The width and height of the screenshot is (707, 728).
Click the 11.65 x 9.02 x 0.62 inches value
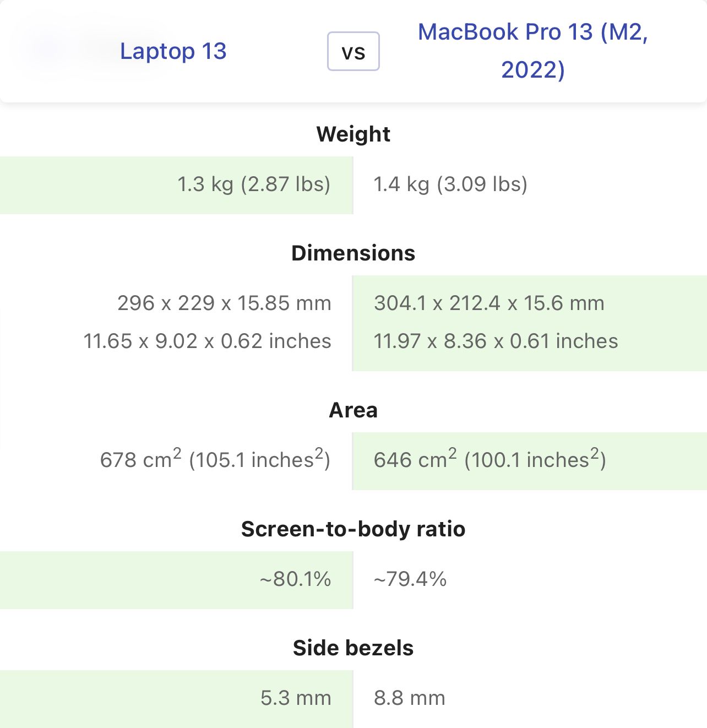click(207, 341)
